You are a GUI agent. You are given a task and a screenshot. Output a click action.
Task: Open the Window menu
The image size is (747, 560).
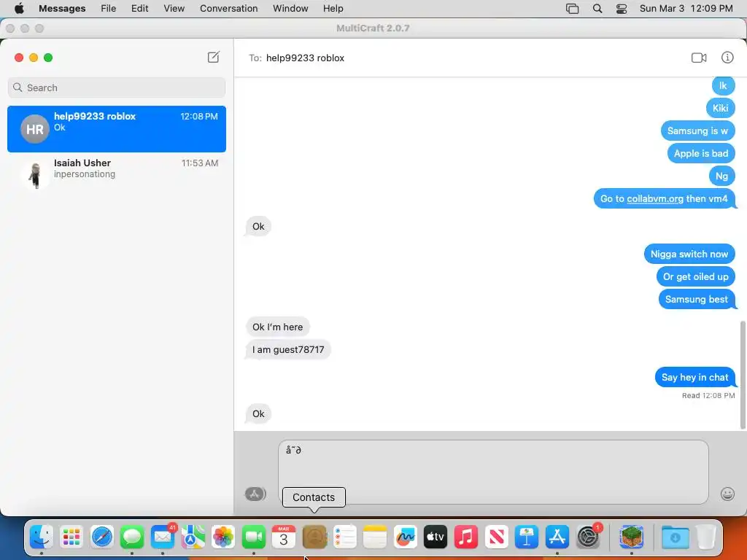tap(290, 8)
